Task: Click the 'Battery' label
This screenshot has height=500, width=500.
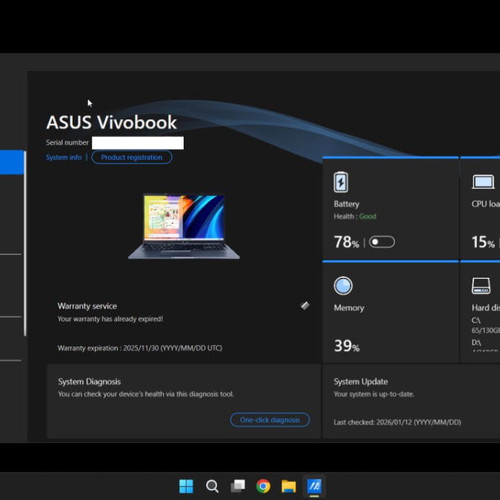Action: pos(347,204)
